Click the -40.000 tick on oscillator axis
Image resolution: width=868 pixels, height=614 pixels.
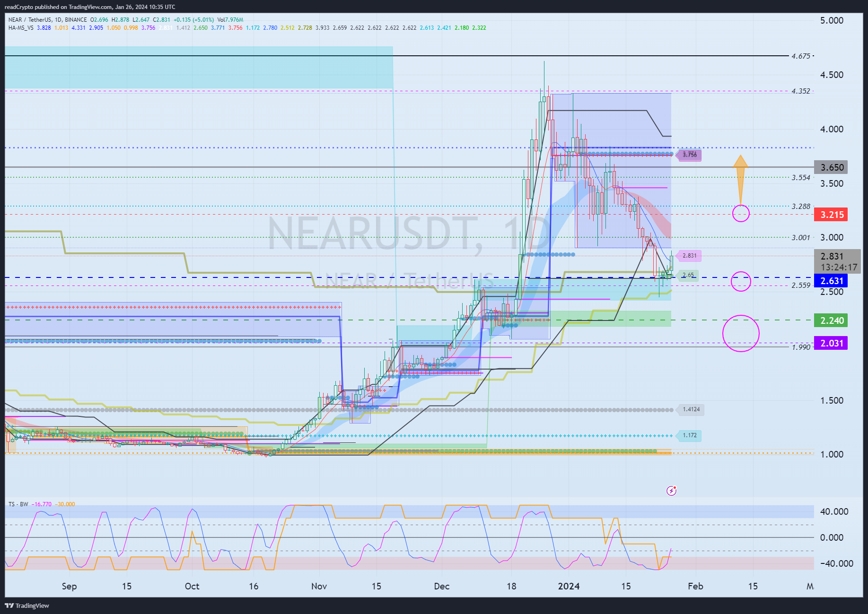point(836,563)
